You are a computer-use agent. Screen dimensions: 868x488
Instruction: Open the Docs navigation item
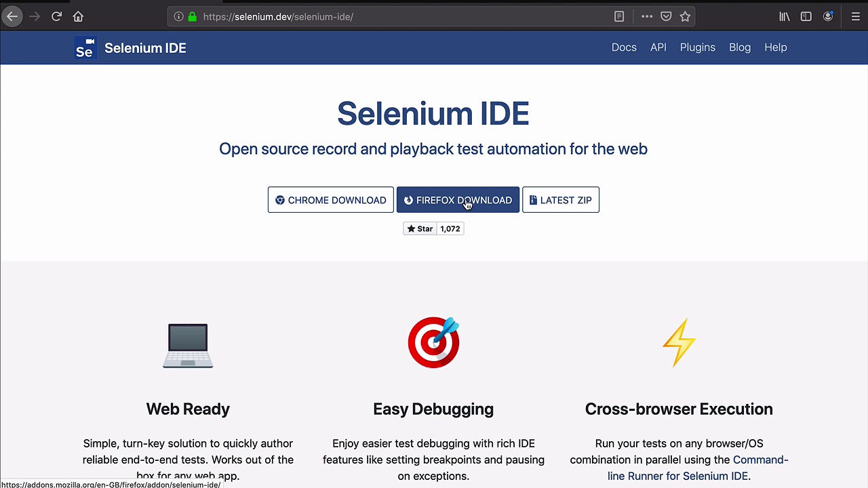coord(624,47)
